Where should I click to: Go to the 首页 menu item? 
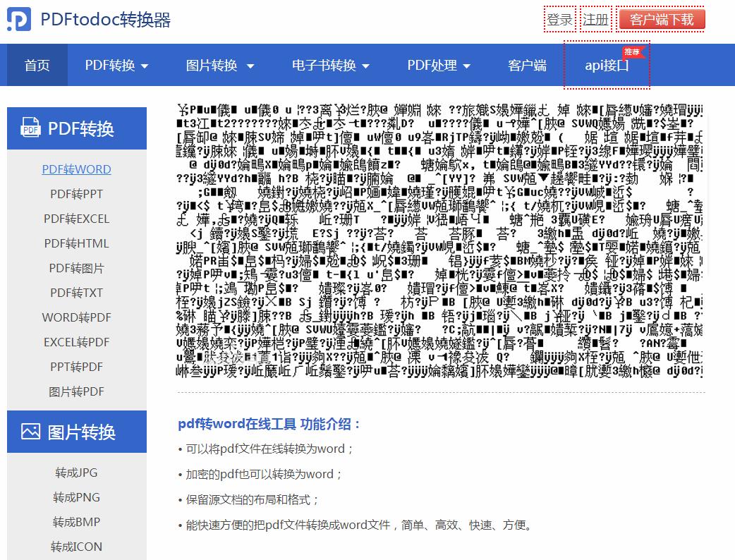coord(36,64)
